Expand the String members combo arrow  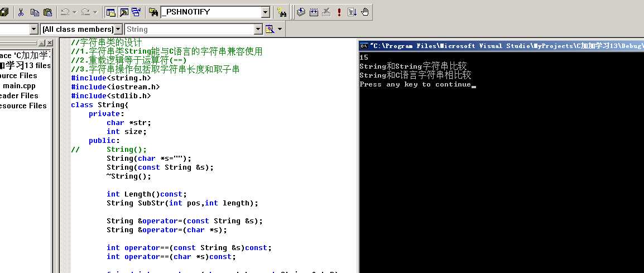click(x=258, y=29)
